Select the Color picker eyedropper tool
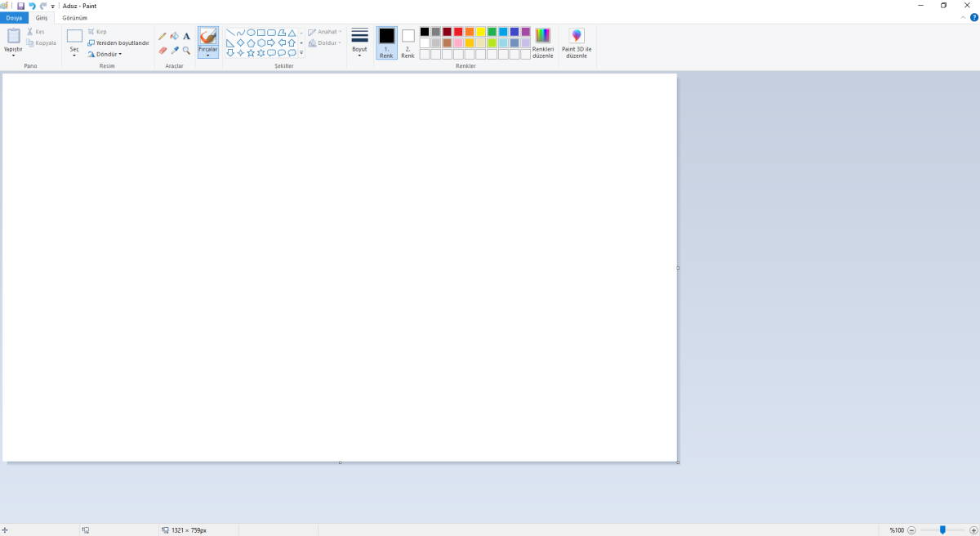 [174, 50]
